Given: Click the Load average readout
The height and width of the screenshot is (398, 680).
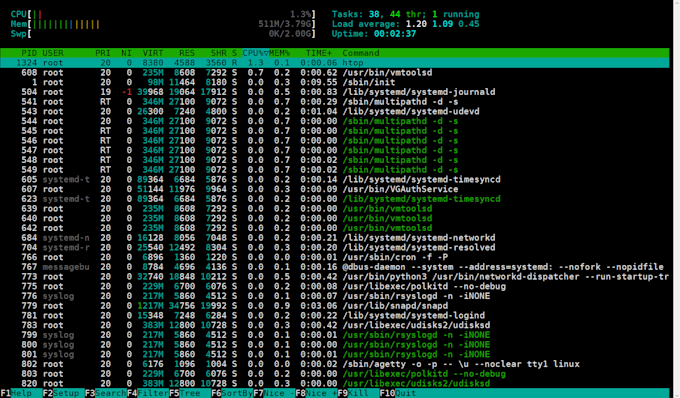Looking at the screenshot, I should (x=405, y=24).
